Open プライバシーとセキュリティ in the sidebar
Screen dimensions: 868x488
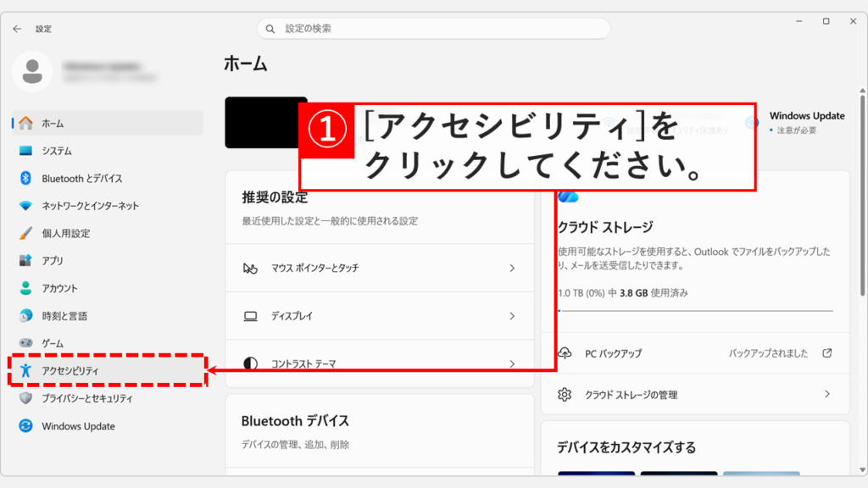pos(108,398)
